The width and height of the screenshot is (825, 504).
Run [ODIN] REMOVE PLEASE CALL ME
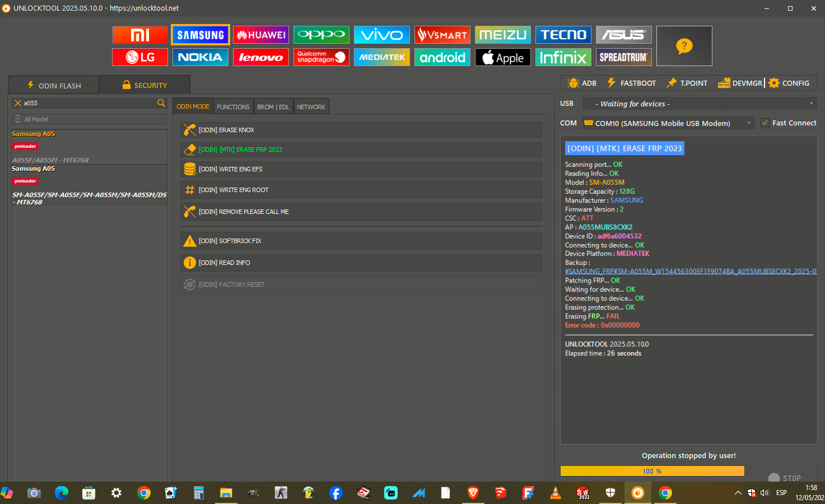(x=361, y=212)
